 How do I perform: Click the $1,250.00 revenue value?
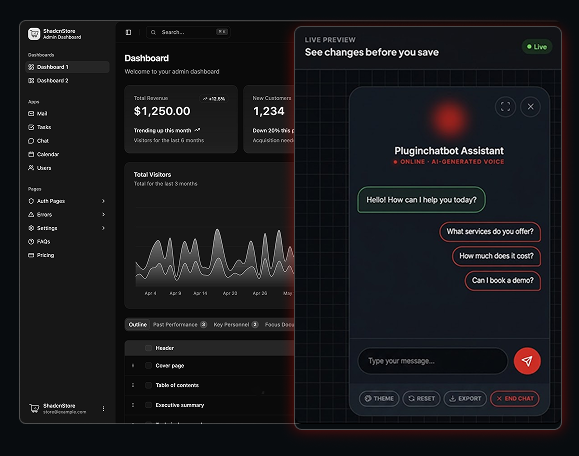tap(162, 111)
